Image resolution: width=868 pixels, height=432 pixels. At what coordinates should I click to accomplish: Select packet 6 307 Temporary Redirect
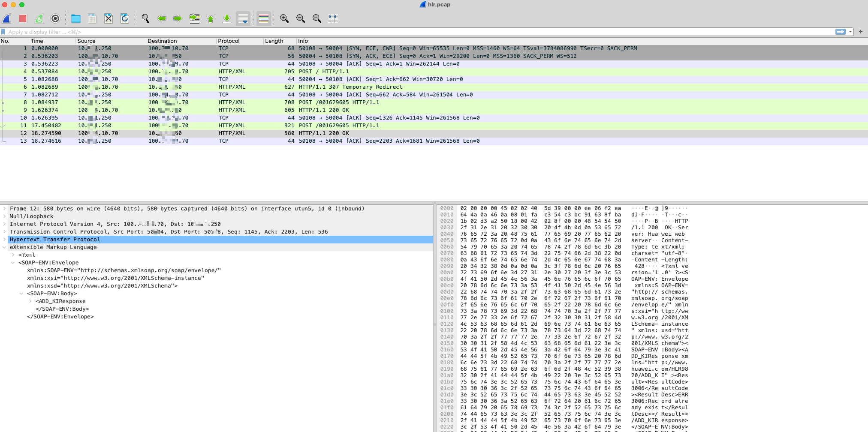point(434,87)
